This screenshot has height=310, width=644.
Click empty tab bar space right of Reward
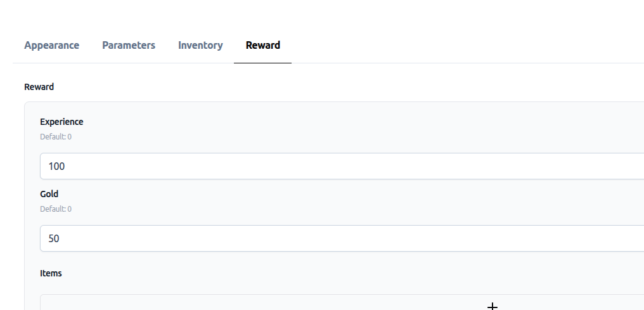(444, 46)
